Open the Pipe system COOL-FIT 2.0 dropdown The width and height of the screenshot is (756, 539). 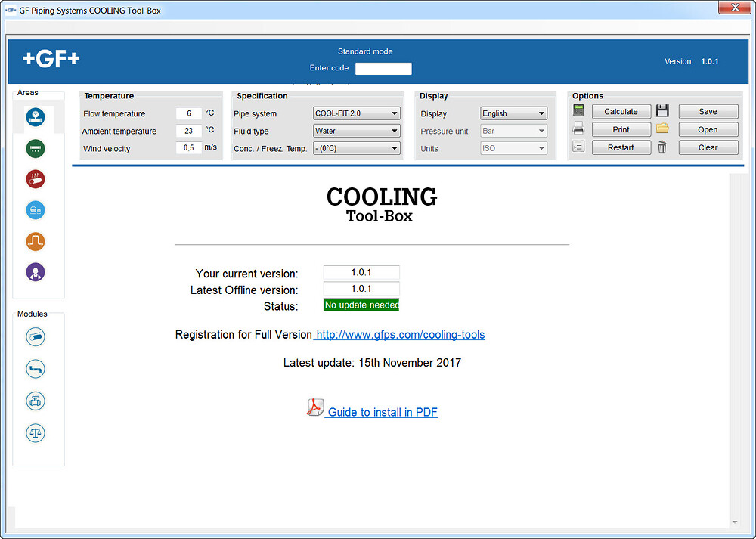[356, 113]
